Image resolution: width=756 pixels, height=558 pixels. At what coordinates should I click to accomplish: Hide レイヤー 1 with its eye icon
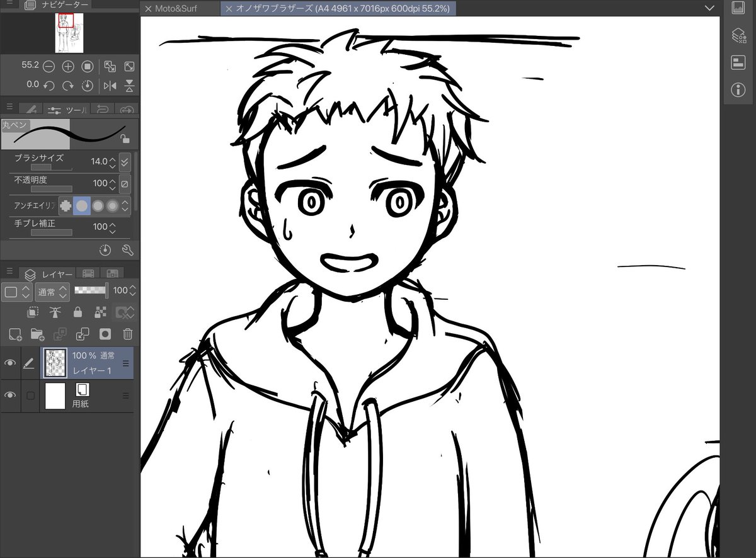click(10, 363)
